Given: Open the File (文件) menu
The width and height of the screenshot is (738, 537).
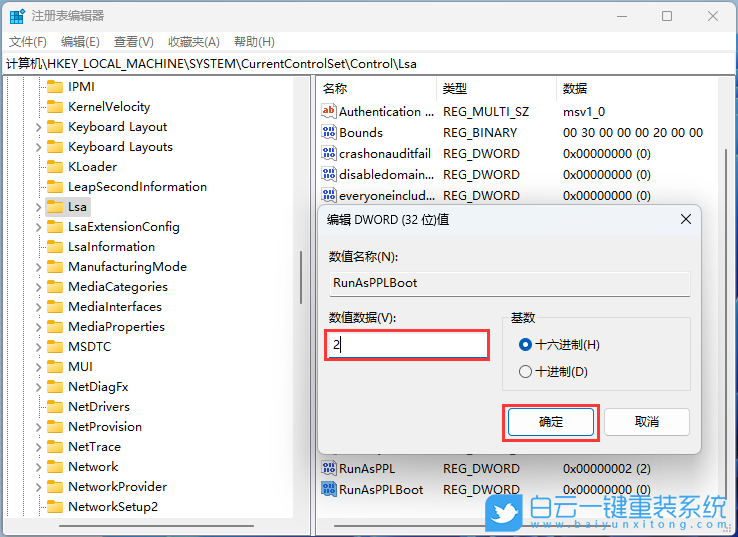Looking at the screenshot, I should [28, 42].
